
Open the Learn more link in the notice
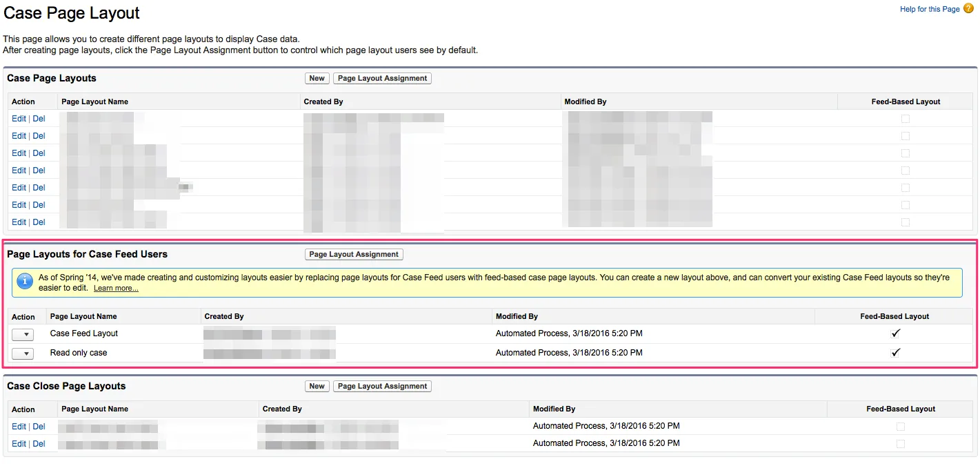116,288
